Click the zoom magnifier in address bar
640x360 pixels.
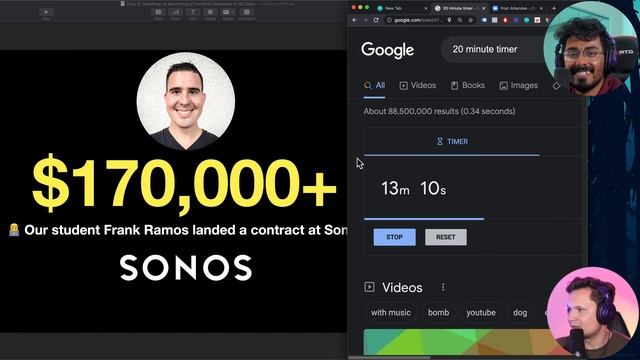pyautogui.click(x=460, y=20)
